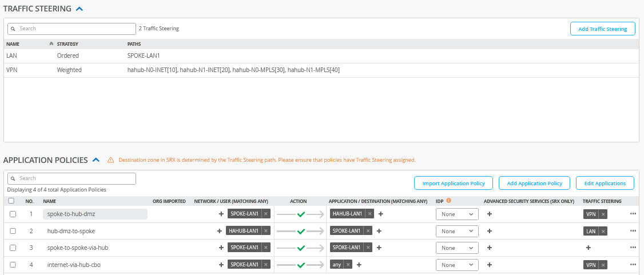Remove HAHUB-LAN1 destination from spoke-to-hub-dmz
The image size is (644, 275).
point(370,214)
